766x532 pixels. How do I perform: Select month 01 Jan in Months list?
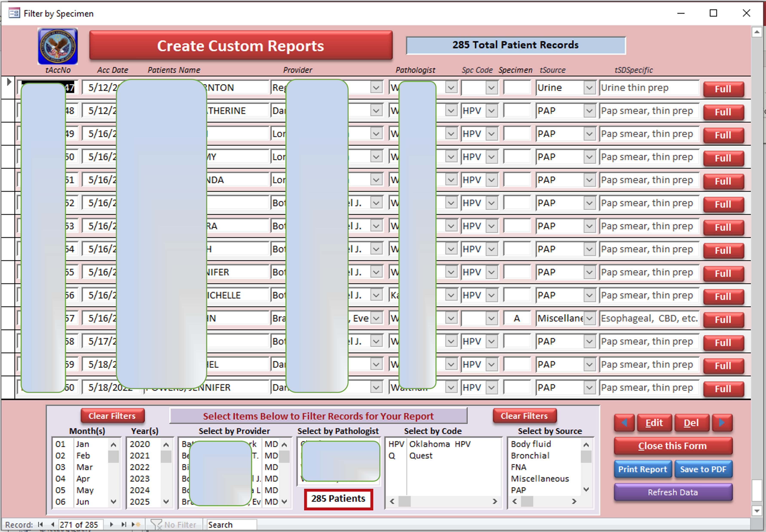click(80, 444)
